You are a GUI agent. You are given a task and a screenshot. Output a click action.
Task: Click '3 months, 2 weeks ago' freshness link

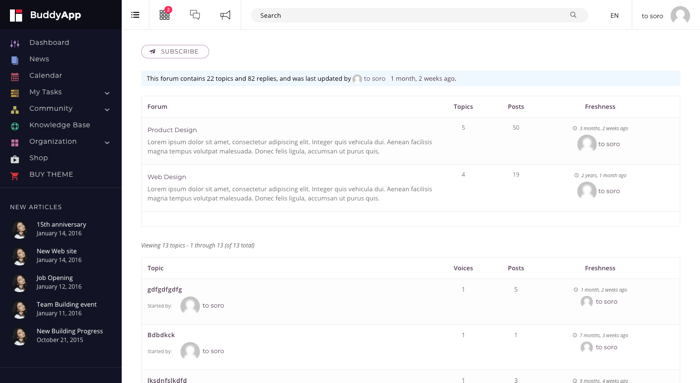click(604, 129)
